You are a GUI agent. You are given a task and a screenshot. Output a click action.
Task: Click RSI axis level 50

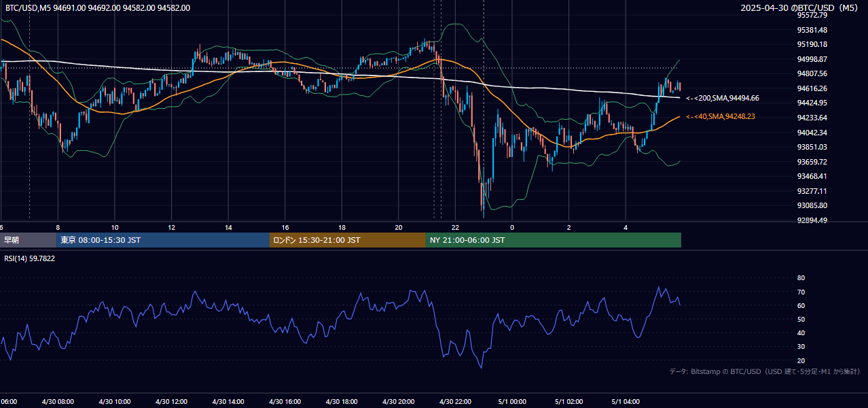[x=801, y=319]
